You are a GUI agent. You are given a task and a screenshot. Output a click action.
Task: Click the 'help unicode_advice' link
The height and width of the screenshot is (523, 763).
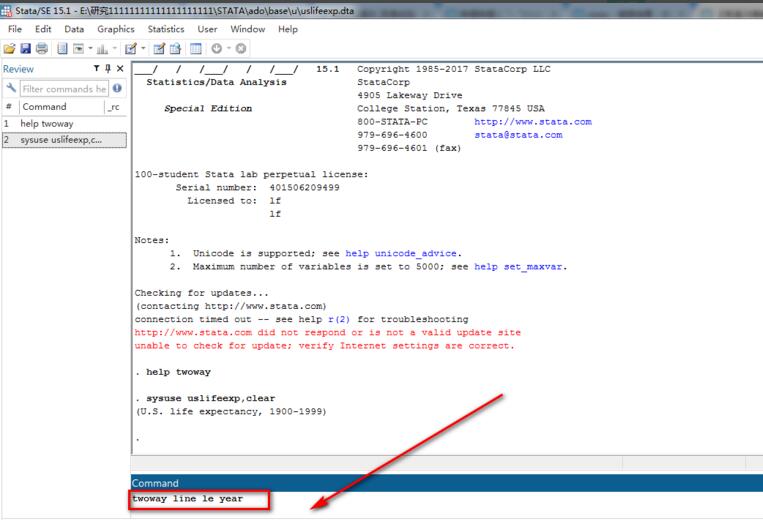tap(401, 253)
